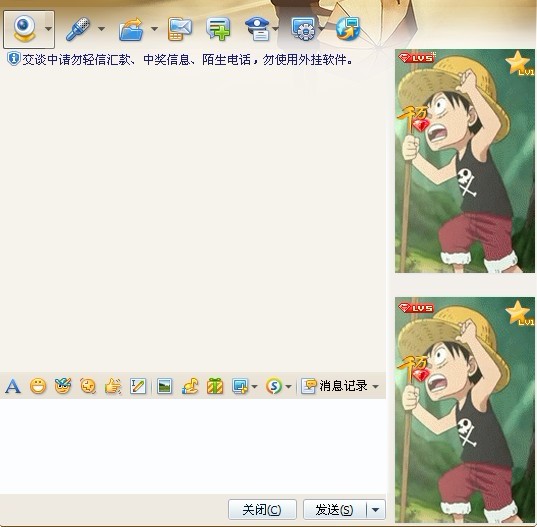Take a screenshot with the screen capture icon
The width and height of the screenshot is (537, 527).
coord(240,386)
